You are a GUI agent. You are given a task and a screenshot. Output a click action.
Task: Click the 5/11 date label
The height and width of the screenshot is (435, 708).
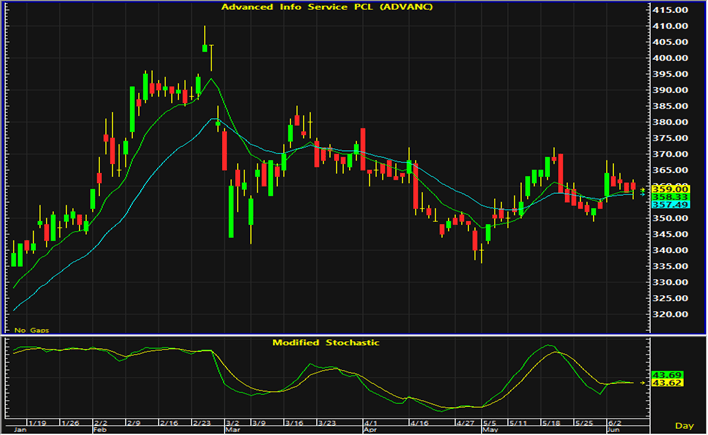tap(518, 423)
